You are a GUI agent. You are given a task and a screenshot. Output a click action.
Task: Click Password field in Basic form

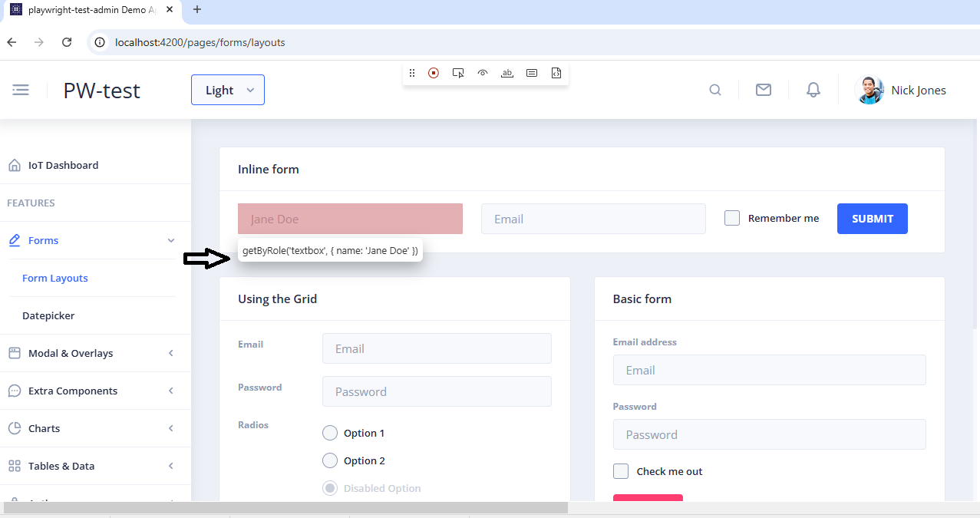[x=770, y=434]
